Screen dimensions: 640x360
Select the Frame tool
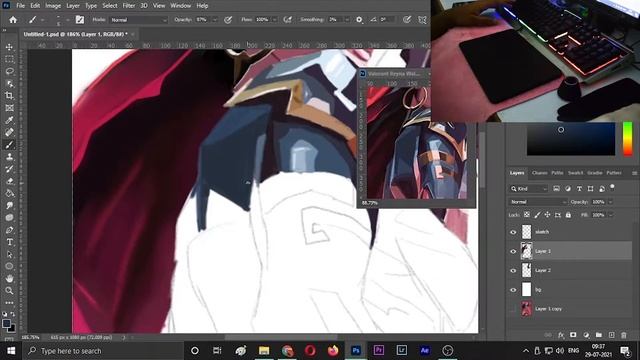click(9, 108)
